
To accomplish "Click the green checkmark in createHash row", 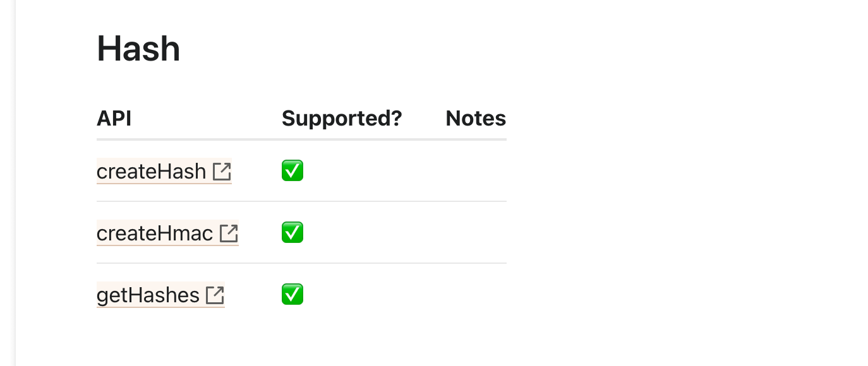I will pos(292,170).
